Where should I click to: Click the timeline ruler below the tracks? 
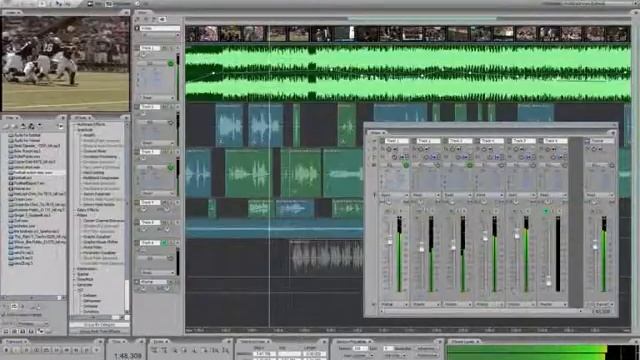[408, 330]
